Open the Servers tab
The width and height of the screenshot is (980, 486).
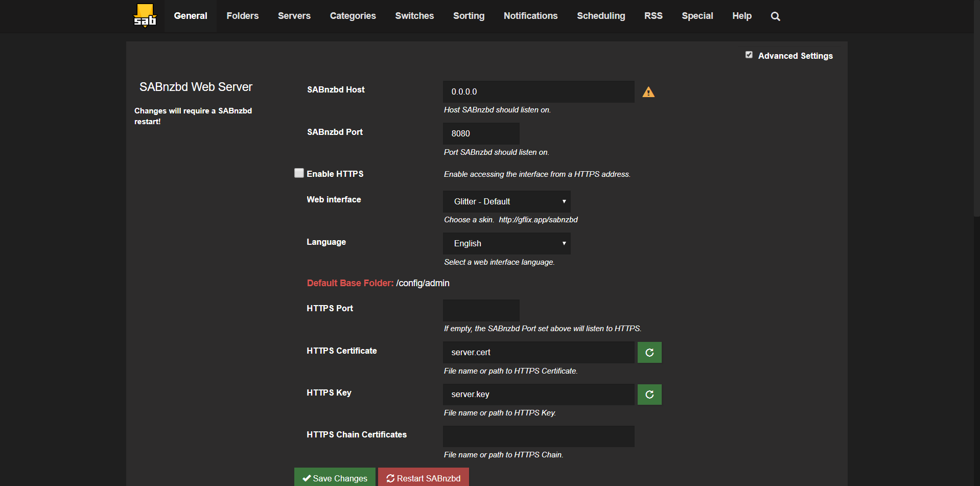[294, 16]
